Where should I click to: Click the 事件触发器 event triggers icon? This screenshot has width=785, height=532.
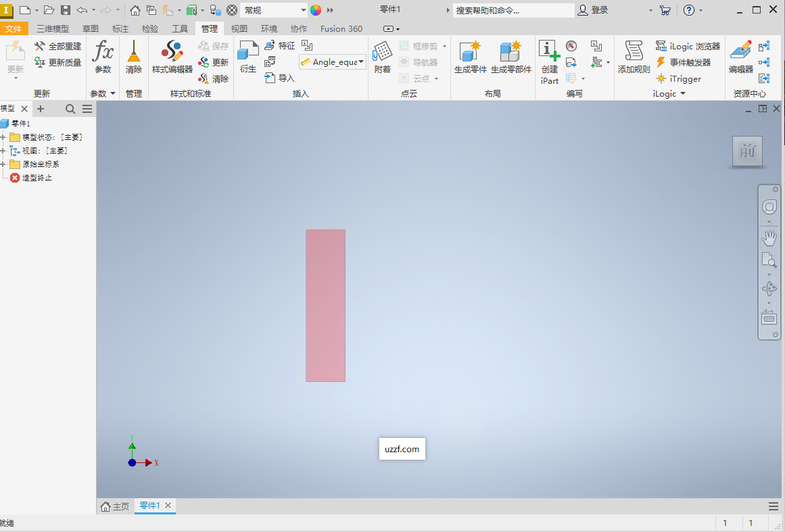[685, 62]
